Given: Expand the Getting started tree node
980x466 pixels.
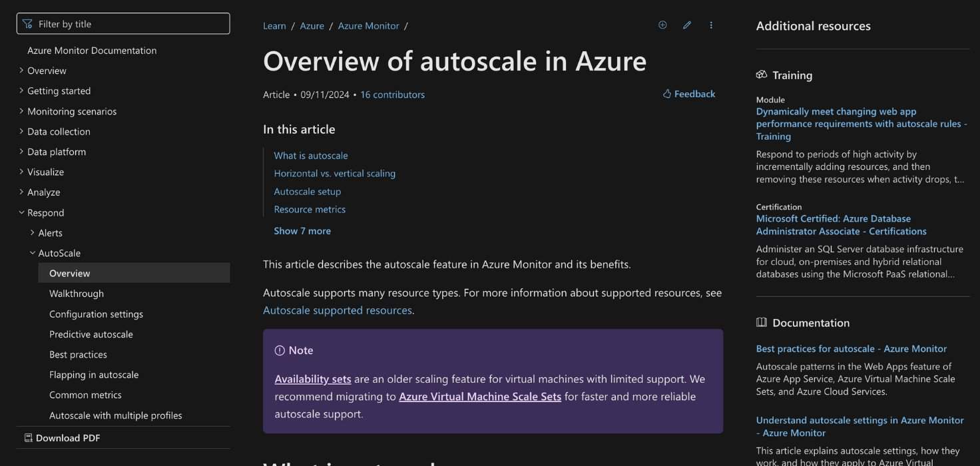Looking at the screenshot, I should 21,91.
